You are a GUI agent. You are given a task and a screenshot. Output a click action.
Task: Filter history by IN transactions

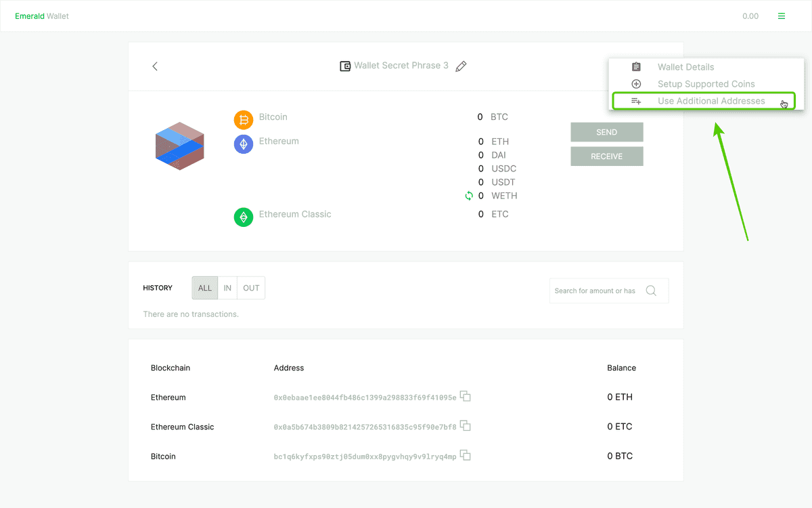tap(227, 288)
